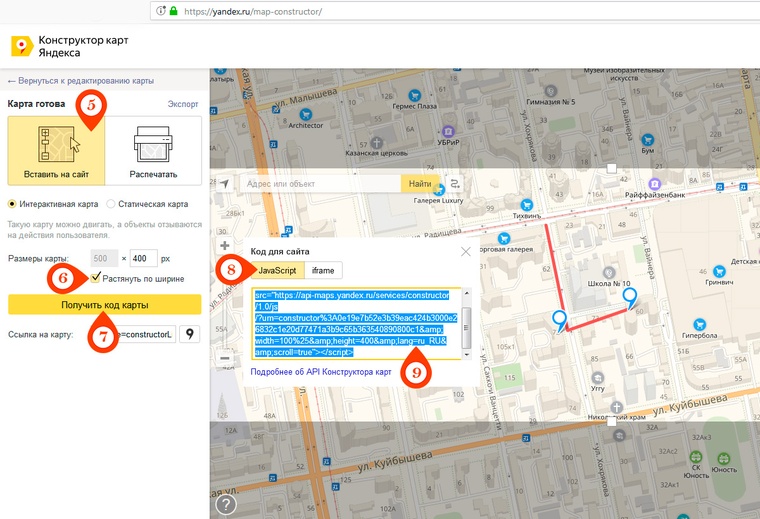Zoom in with the map plus button

224,245
